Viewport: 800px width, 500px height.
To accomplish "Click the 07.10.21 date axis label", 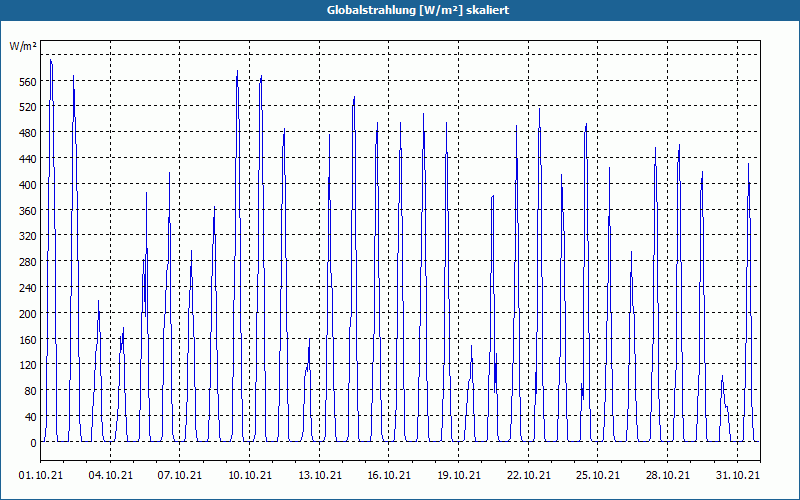I will click(180, 476).
